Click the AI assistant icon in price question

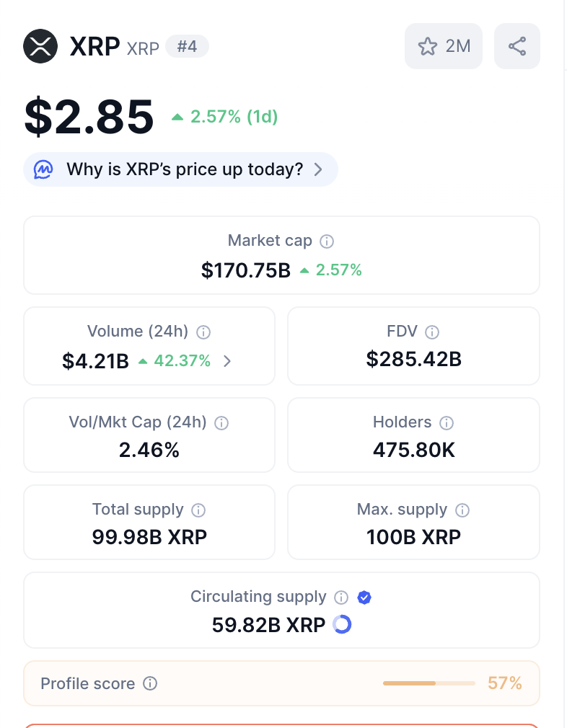[x=44, y=169]
